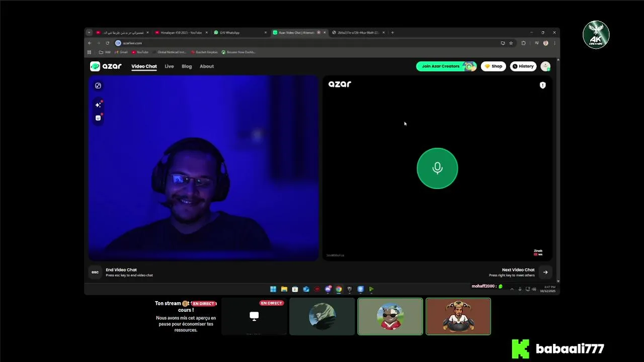This screenshot has height=362, width=644.
Task: Open the sparkle effects icon
Action: [98, 105]
